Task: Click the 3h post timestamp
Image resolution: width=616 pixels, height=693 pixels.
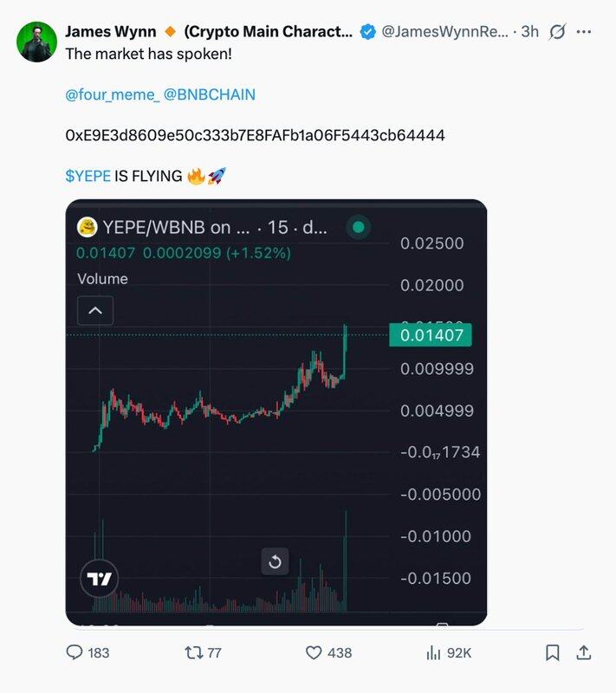Action: (529, 32)
